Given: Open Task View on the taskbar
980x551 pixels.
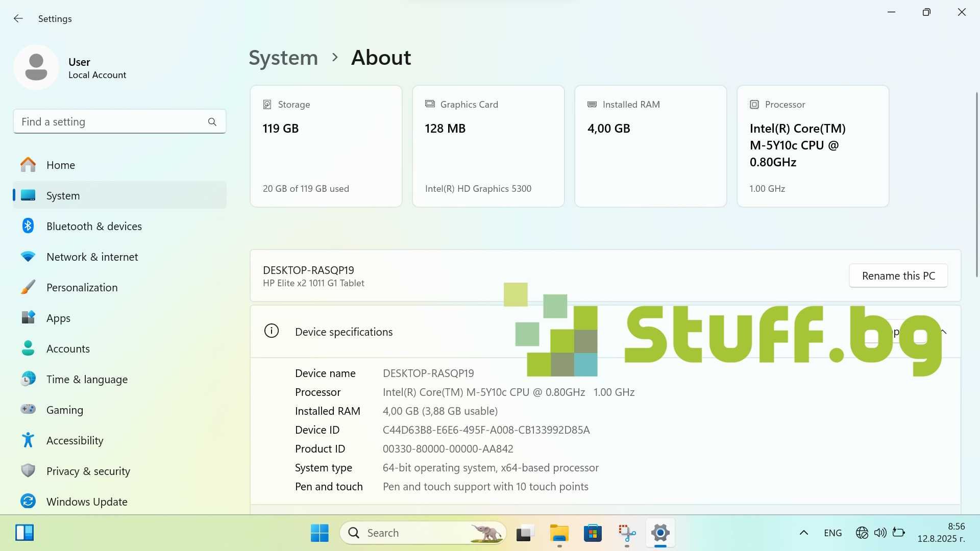Looking at the screenshot, I should coord(525,533).
